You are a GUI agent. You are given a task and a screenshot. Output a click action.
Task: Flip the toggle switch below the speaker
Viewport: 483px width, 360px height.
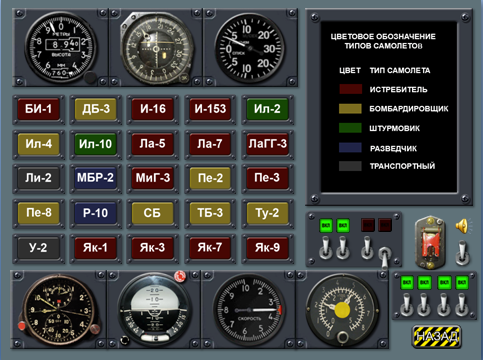(x=463, y=253)
